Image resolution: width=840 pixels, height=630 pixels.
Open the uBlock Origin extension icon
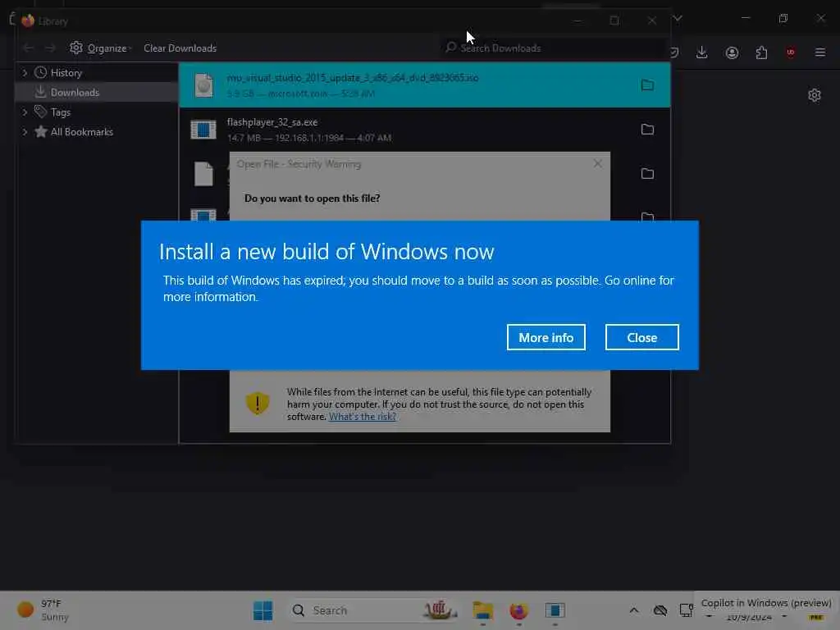coord(791,52)
